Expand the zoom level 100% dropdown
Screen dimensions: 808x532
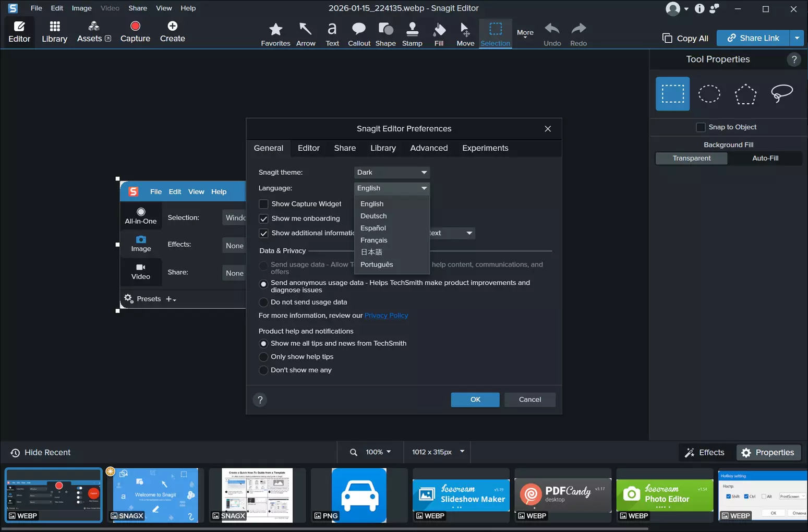378,452
